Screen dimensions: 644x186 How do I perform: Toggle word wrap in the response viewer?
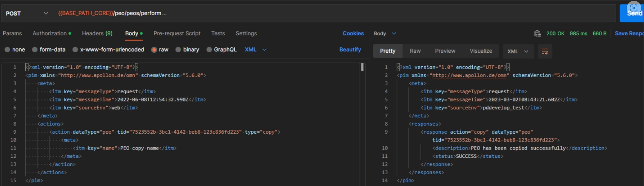545,51
